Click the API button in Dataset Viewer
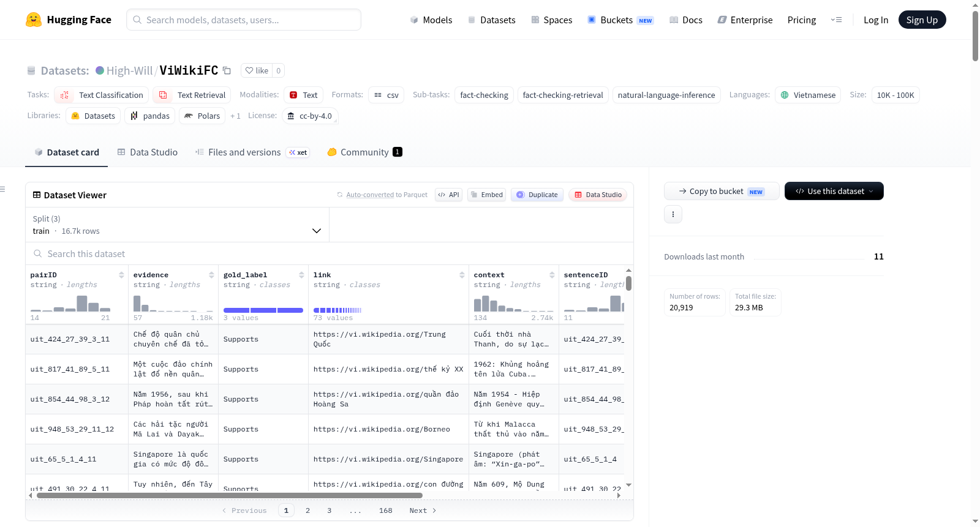Image resolution: width=980 pixels, height=527 pixels. [x=448, y=195]
